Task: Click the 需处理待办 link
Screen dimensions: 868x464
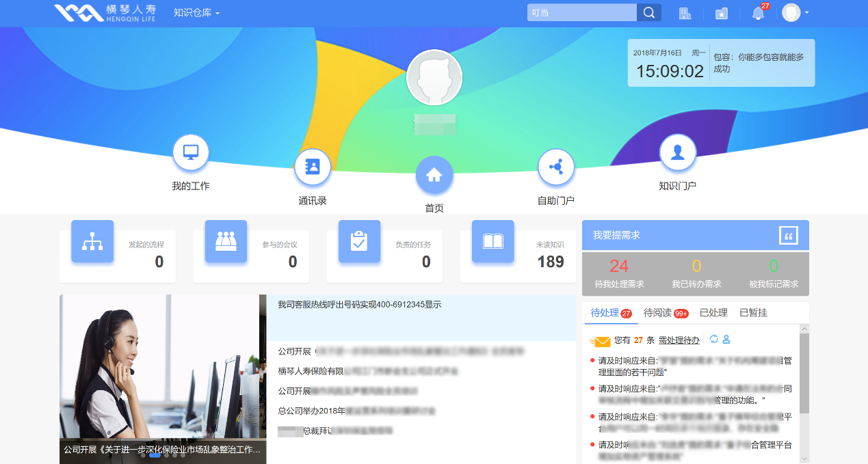Action: tap(679, 340)
